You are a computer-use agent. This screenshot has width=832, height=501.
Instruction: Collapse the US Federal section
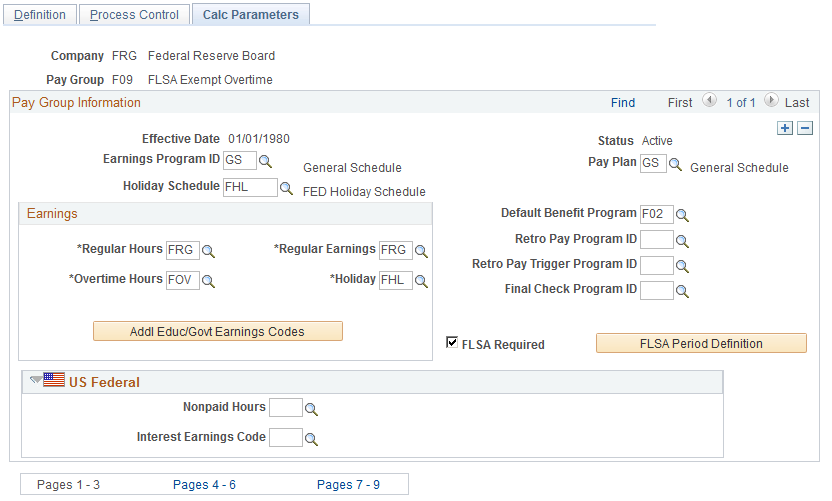tap(36, 379)
